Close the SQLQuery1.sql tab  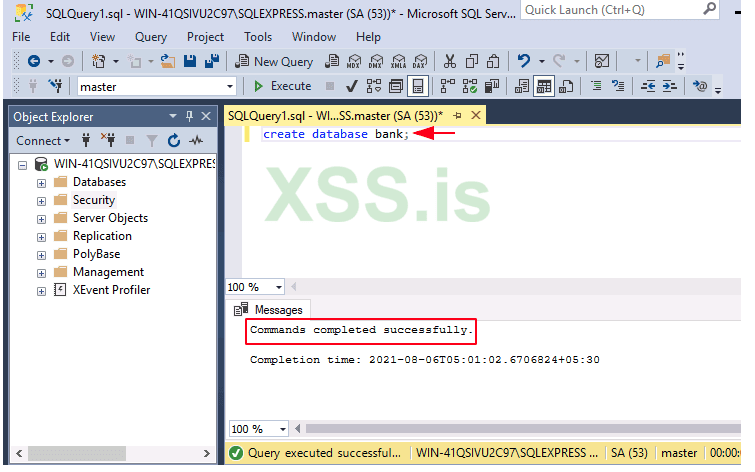tap(476, 116)
